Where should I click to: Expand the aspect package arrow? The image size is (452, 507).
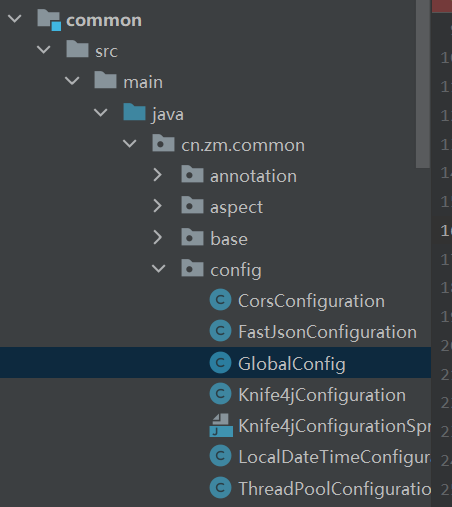click(157, 206)
